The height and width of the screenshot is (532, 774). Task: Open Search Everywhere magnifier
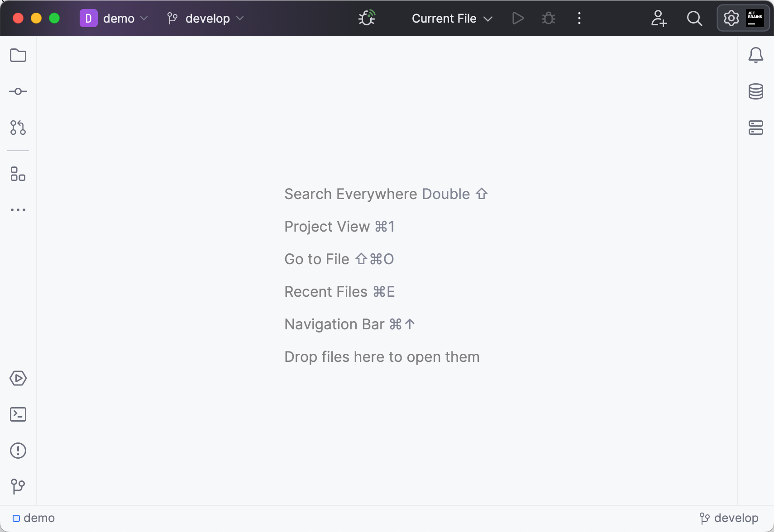click(694, 19)
